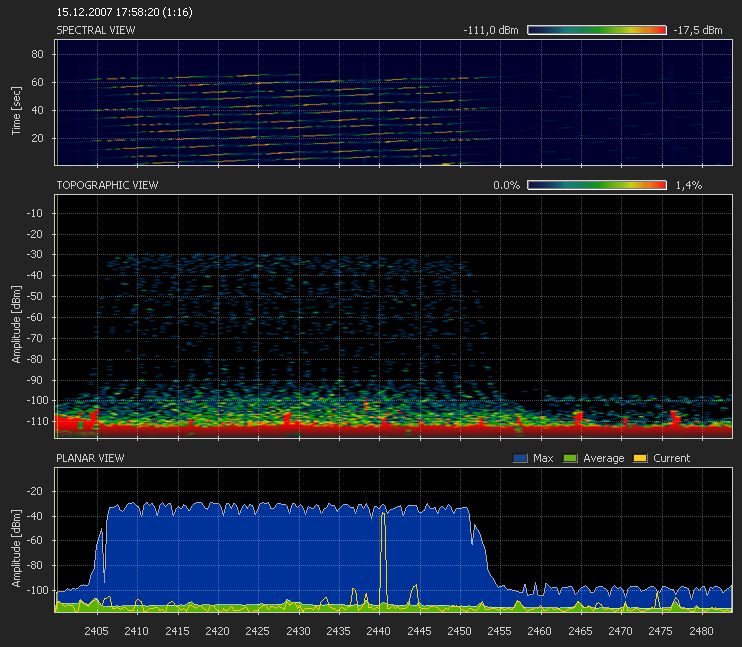Click the 2475 frequency axis label
This screenshot has width=742, height=647.
661,631
